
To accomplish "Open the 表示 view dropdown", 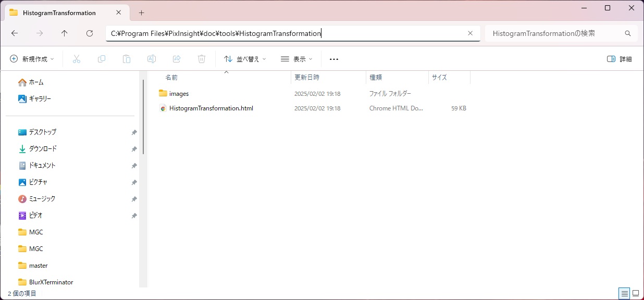I will (296, 59).
